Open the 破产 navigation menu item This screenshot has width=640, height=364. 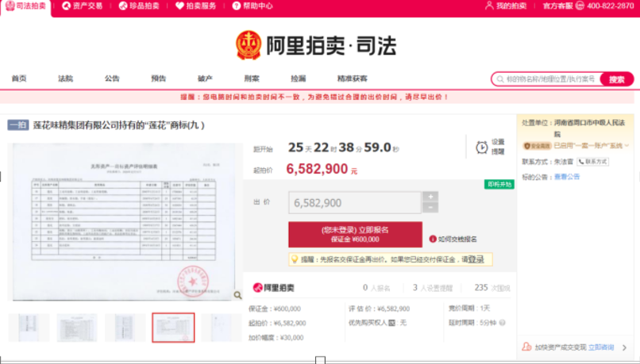pyautogui.click(x=205, y=79)
